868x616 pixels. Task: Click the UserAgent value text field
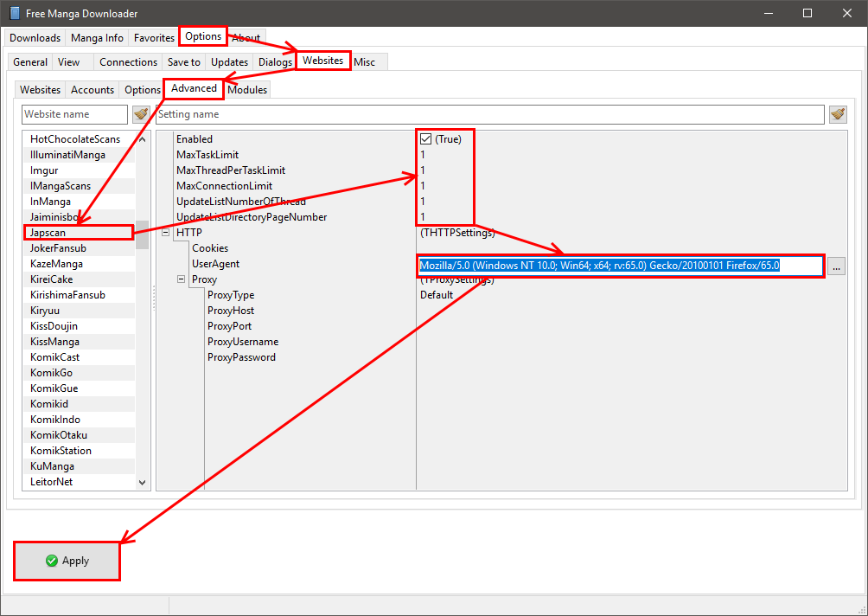click(x=621, y=266)
